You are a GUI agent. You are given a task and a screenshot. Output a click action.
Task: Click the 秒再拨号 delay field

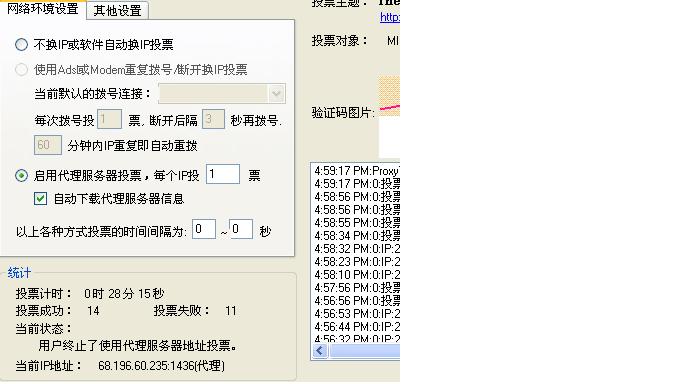[213, 119]
